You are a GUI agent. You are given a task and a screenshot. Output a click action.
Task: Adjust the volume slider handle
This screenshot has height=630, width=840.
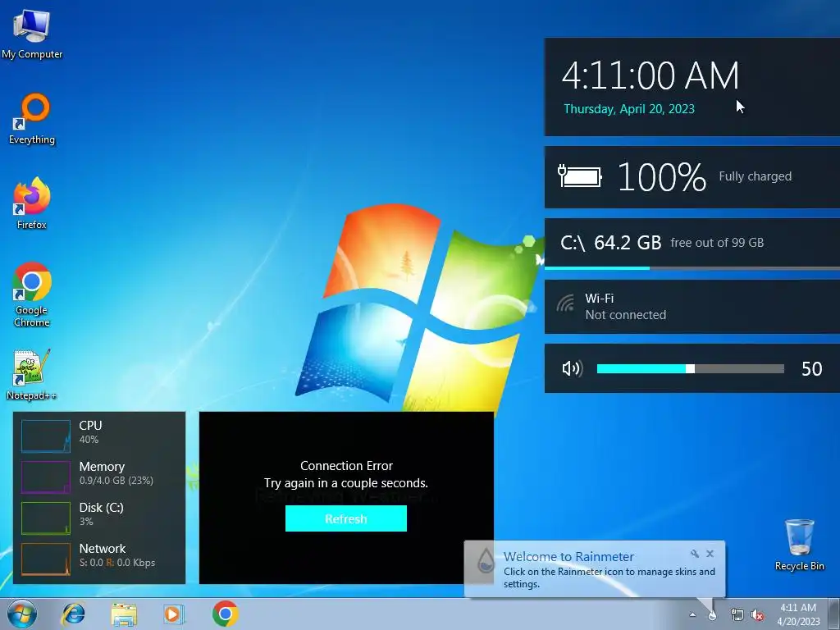pos(691,368)
